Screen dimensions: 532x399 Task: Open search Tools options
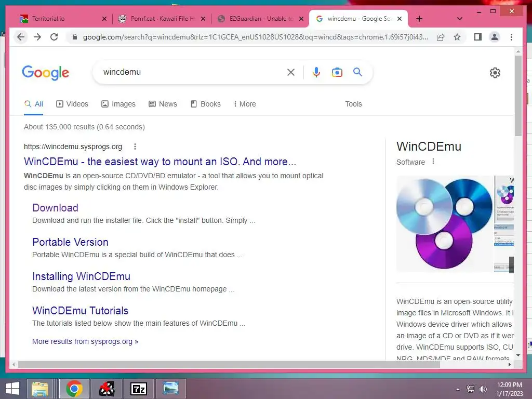tap(353, 104)
